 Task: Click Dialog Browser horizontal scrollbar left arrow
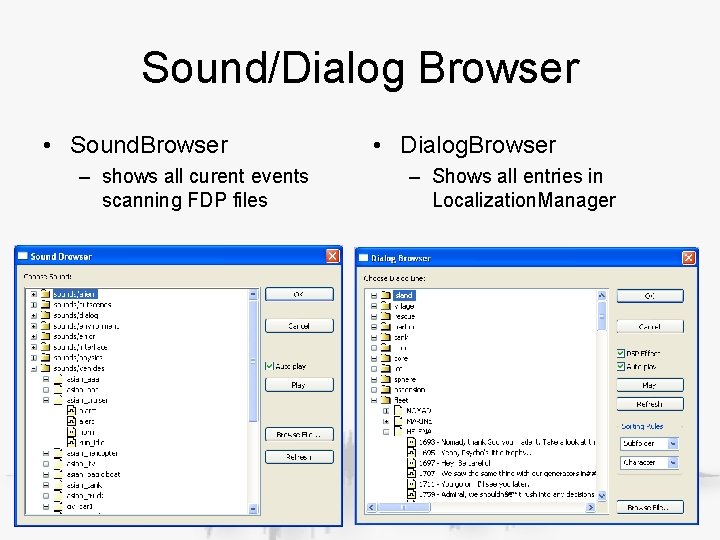(x=371, y=507)
